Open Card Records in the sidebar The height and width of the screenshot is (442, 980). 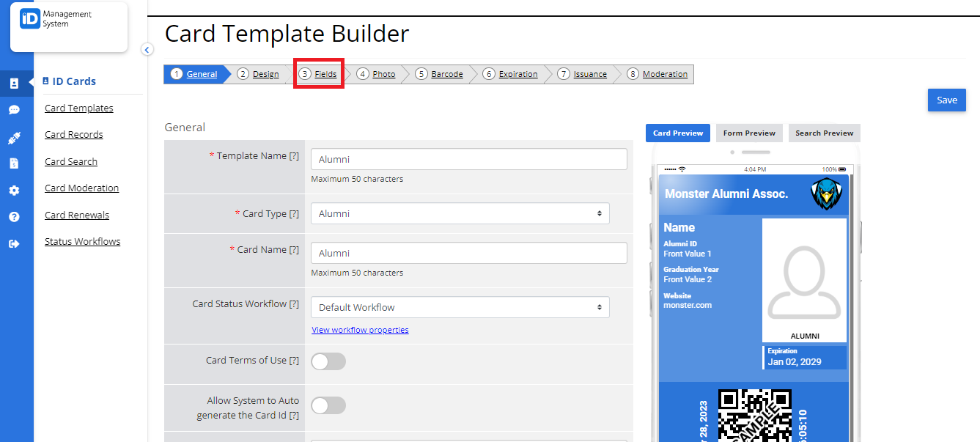click(74, 134)
